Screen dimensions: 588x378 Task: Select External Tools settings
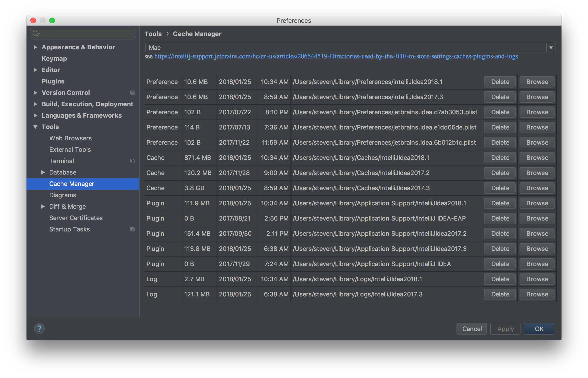tap(70, 149)
